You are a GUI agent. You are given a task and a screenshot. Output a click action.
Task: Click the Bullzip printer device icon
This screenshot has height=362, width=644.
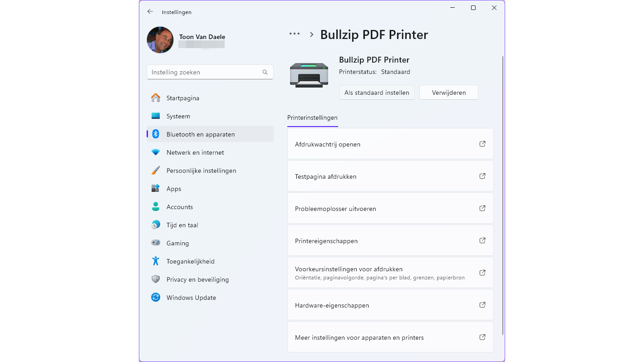click(309, 75)
